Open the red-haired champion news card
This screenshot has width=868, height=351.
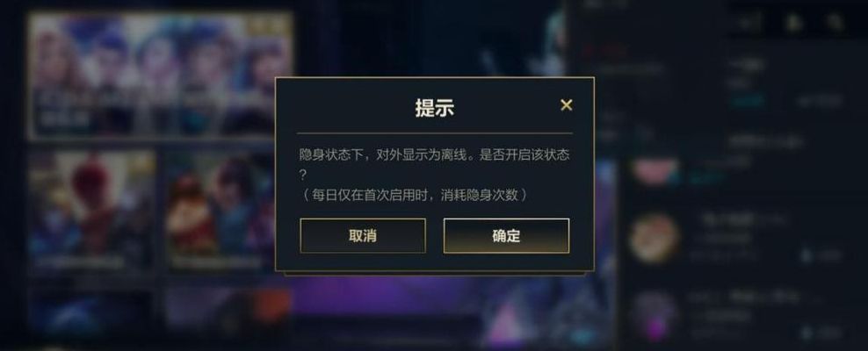pos(92,210)
